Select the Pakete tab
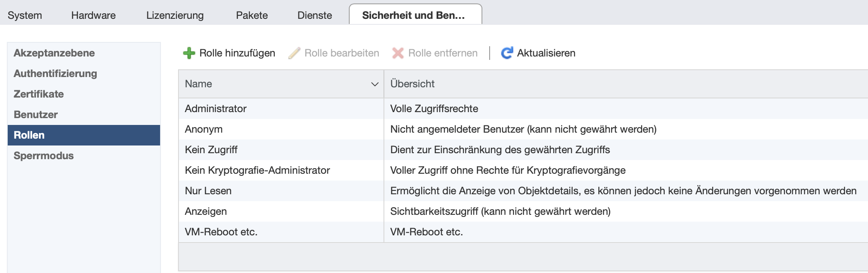 252,15
